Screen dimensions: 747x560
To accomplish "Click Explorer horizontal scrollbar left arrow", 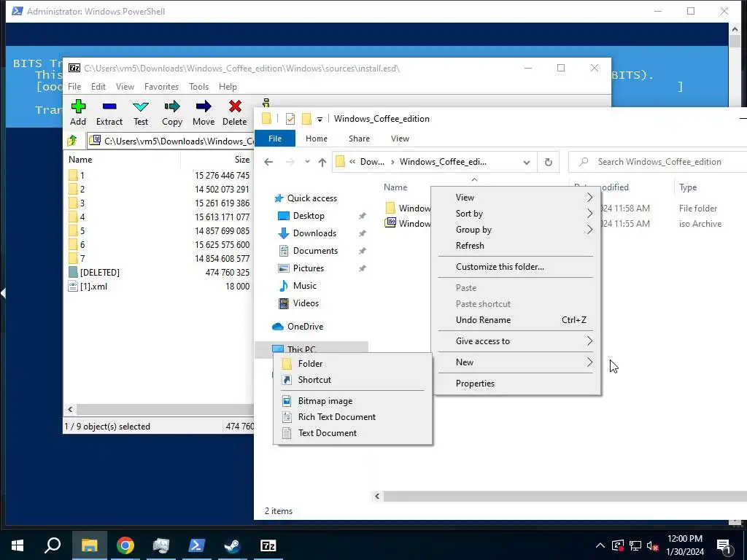I will [x=377, y=496].
